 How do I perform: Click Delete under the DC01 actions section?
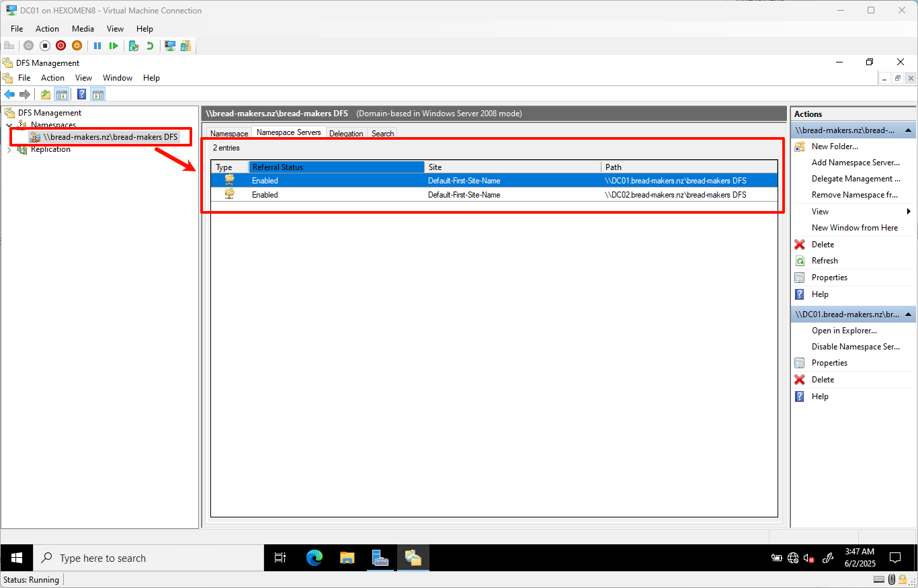(x=823, y=380)
